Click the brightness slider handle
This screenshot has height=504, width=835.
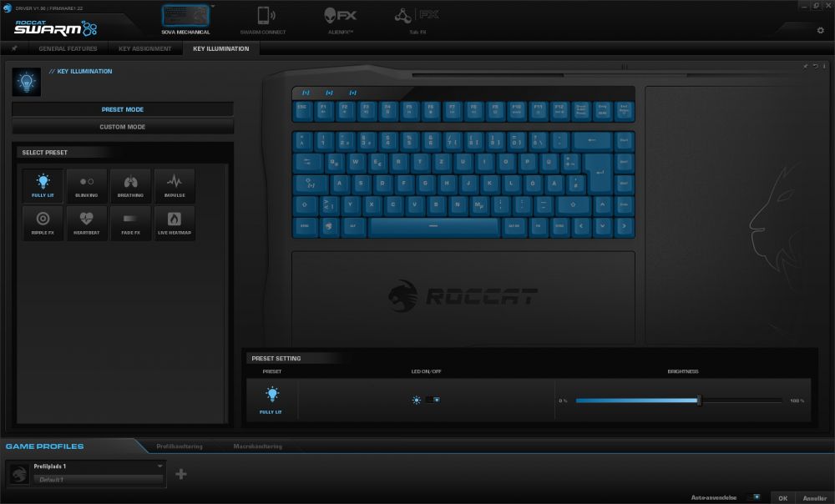point(699,401)
